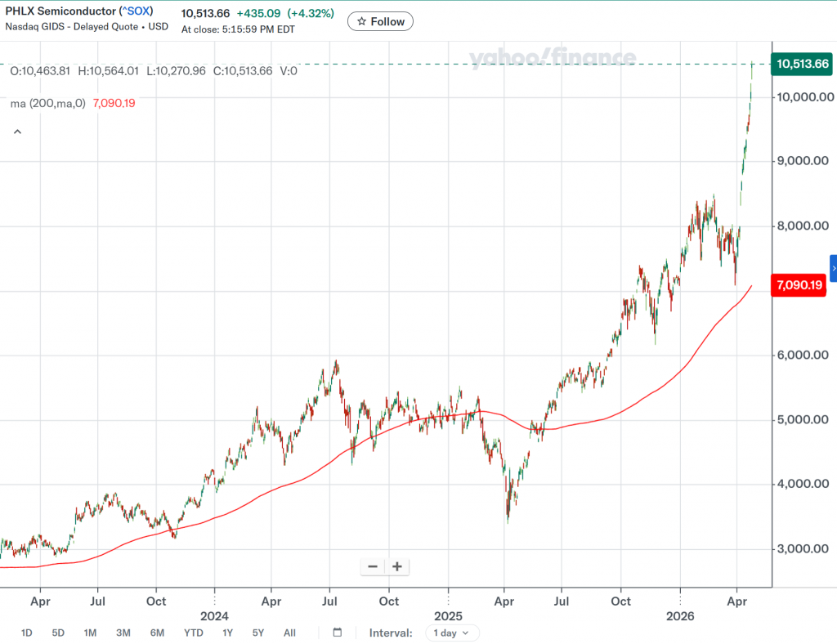
Task: Click the star Follow button
Action: [380, 21]
